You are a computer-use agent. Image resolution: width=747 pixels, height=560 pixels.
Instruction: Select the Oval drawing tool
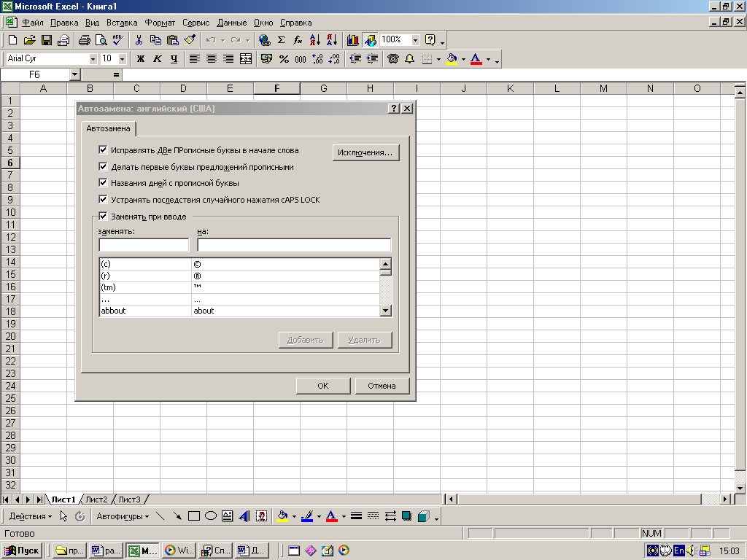[x=211, y=516]
